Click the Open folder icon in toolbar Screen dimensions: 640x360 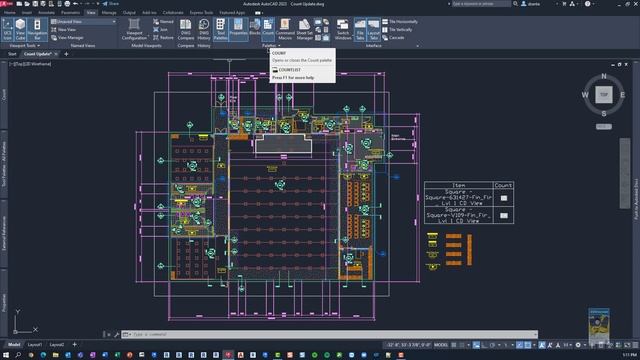click(x=27, y=4)
